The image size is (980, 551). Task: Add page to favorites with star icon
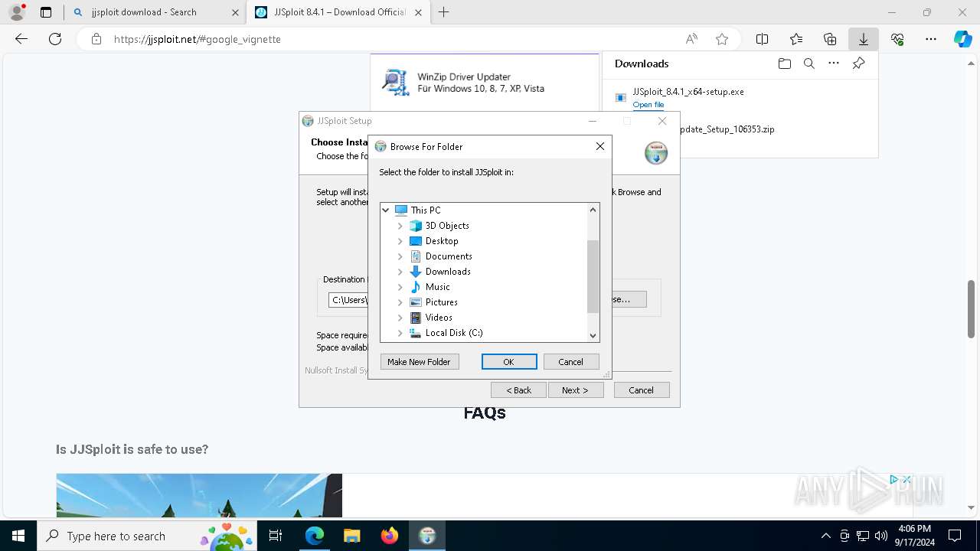(x=722, y=39)
